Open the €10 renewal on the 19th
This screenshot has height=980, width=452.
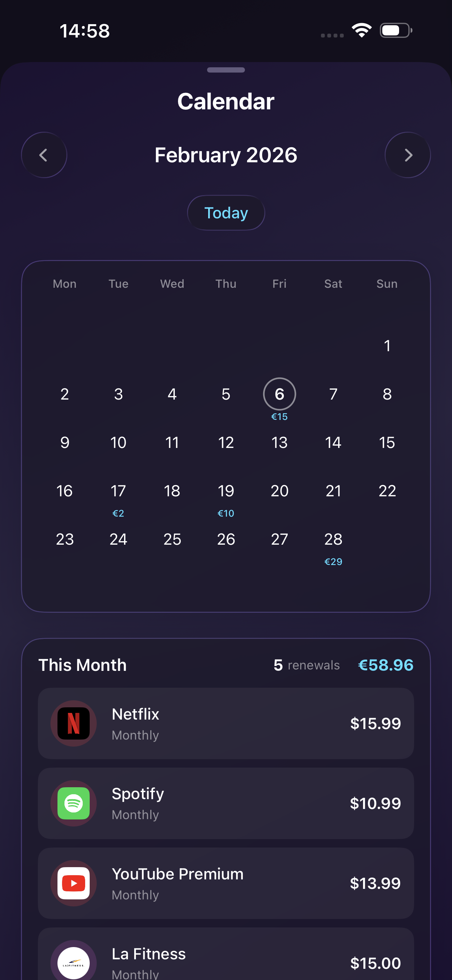click(226, 513)
